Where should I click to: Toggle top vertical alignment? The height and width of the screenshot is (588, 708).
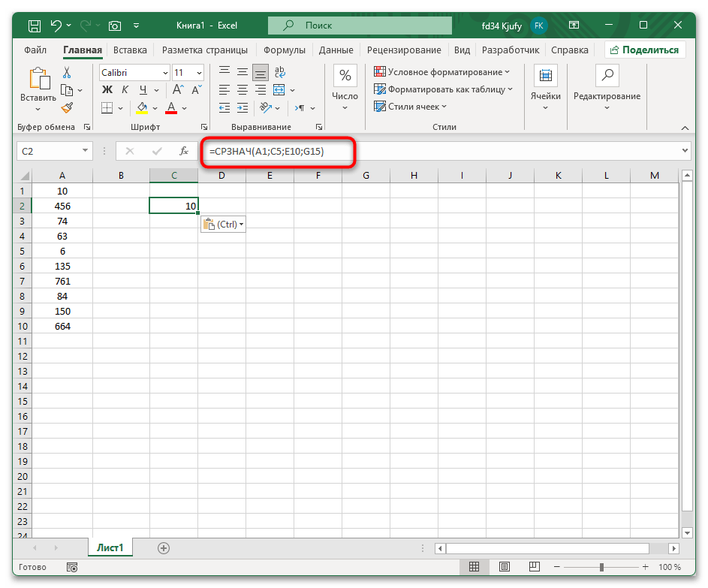point(224,71)
